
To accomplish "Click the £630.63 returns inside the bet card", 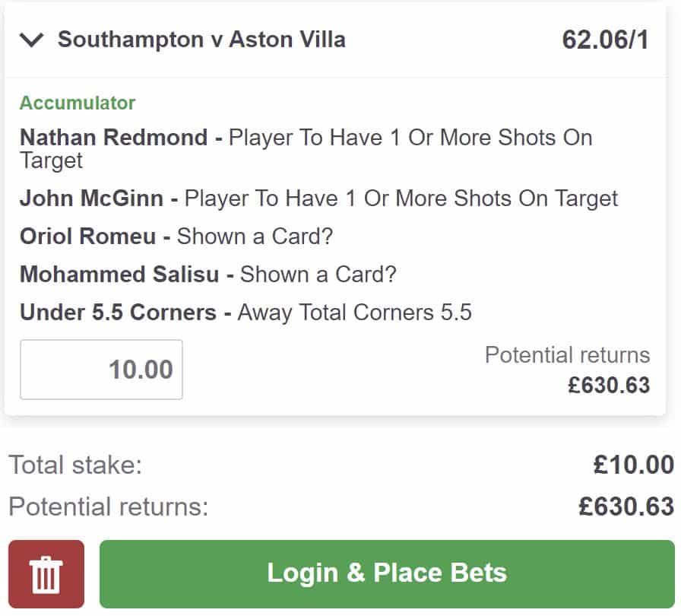I will (x=609, y=385).
